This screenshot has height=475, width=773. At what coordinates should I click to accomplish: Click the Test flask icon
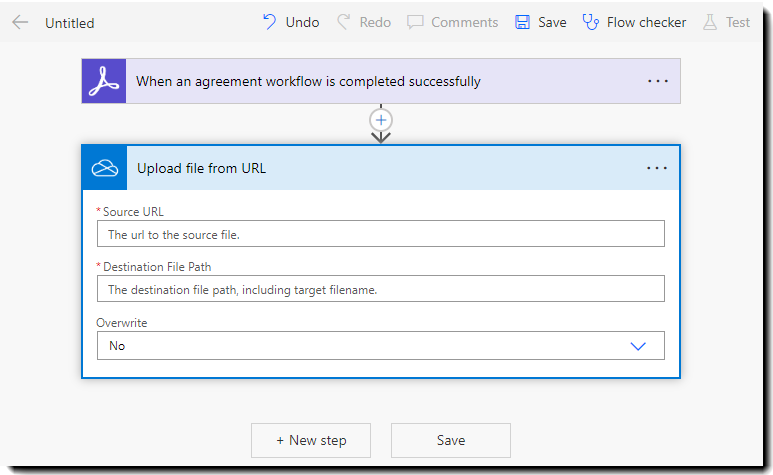(711, 22)
